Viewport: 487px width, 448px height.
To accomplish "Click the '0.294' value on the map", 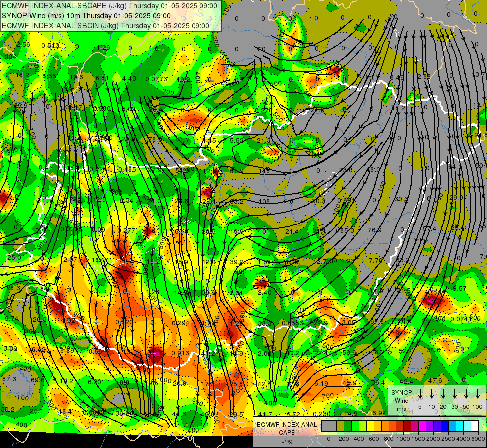I will (181, 323).
